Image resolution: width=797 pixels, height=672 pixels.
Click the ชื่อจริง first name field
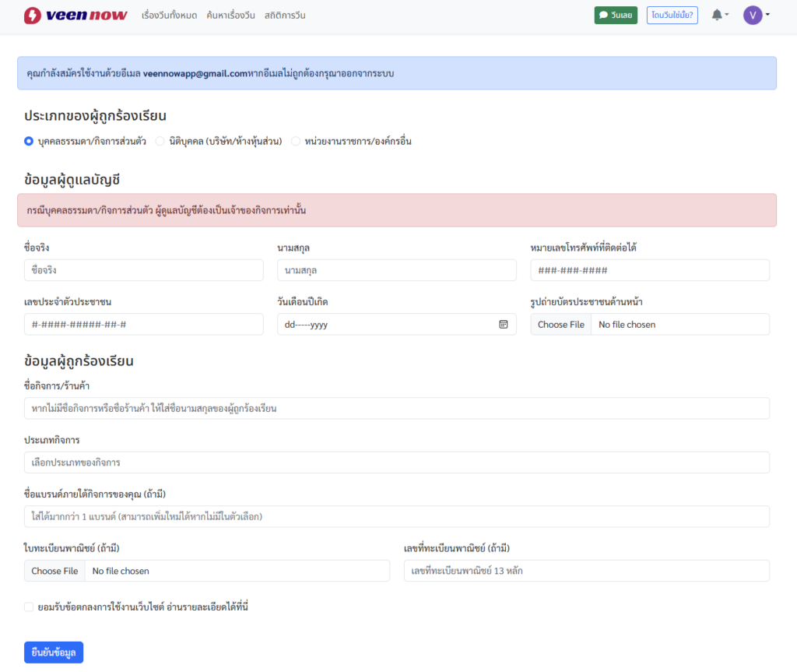pyautogui.click(x=143, y=270)
